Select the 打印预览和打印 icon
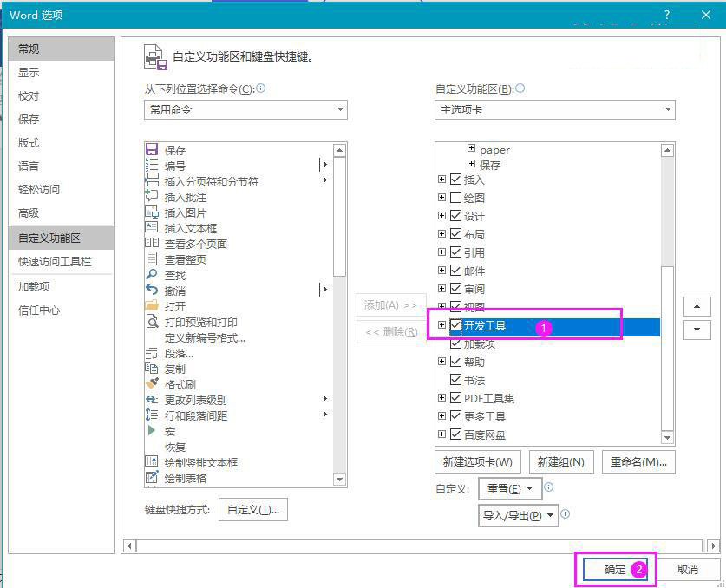The width and height of the screenshot is (726, 588). click(152, 320)
